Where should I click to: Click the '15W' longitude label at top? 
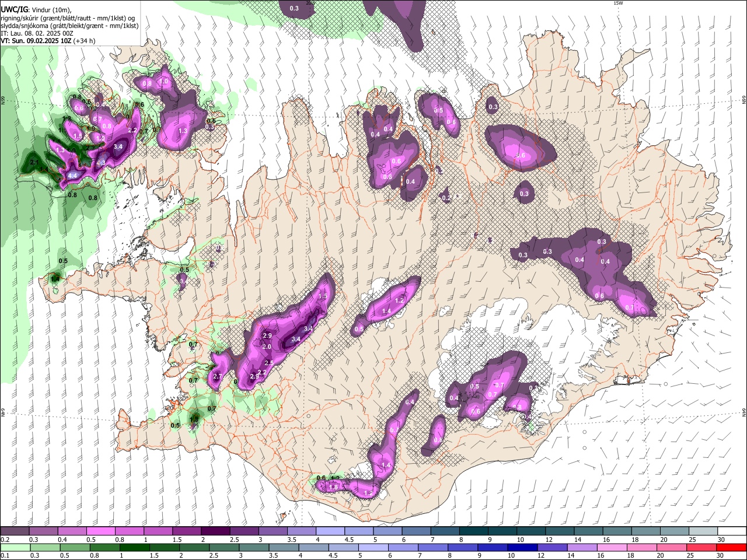[618, 3]
